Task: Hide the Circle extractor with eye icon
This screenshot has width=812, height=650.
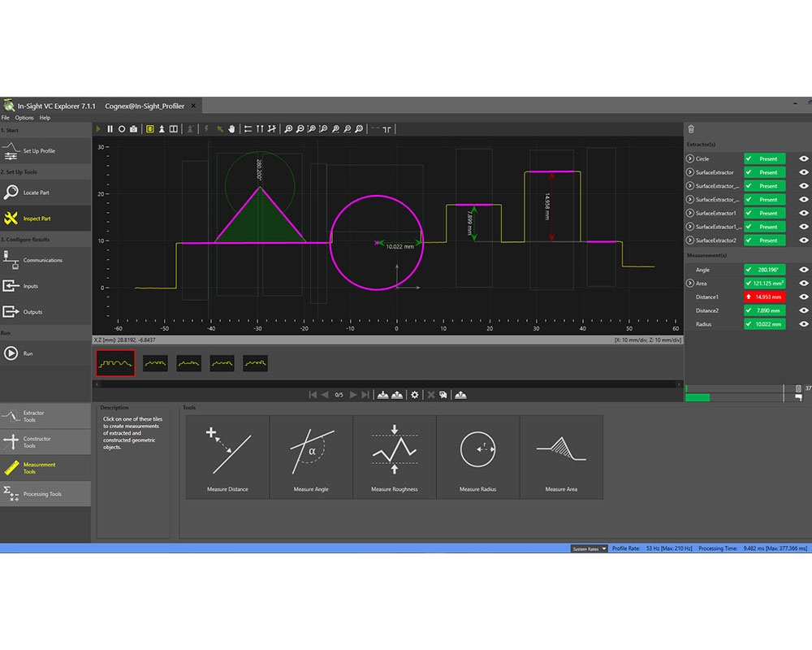Action: [x=803, y=159]
